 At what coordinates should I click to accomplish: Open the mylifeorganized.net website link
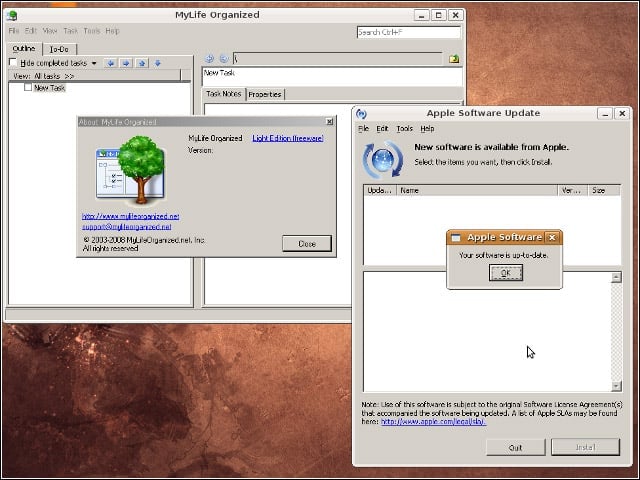click(x=131, y=216)
